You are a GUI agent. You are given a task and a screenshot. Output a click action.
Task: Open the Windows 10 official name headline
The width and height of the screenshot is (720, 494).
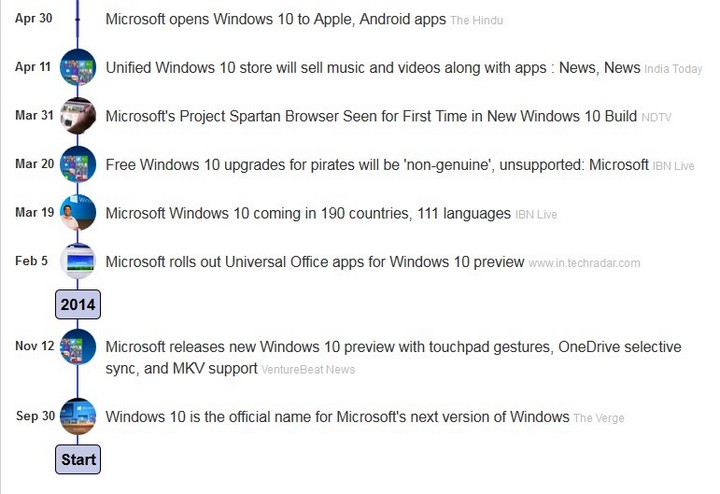coord(337,416)
